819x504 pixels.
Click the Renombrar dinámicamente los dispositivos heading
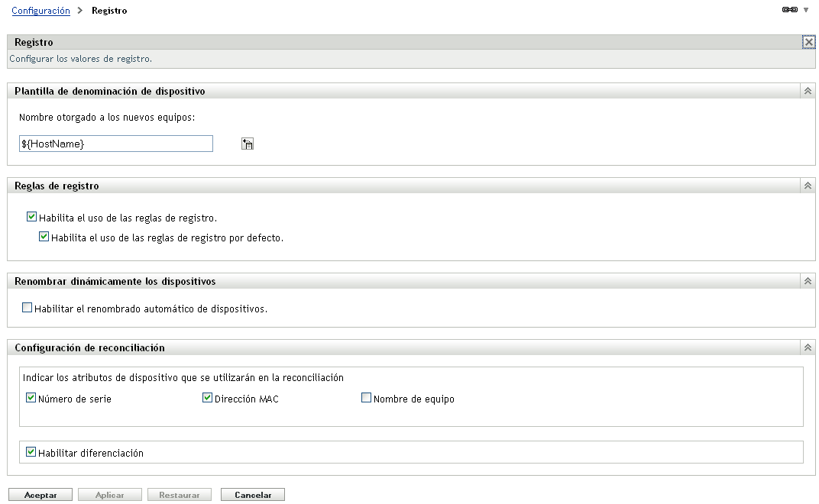click(x=115, y=282)
